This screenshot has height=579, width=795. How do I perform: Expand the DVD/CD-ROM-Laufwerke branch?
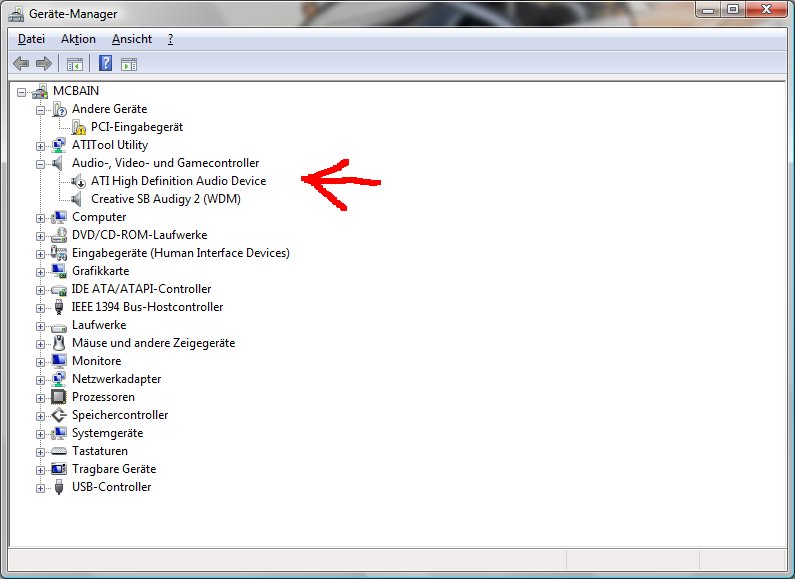pos(40,236)
